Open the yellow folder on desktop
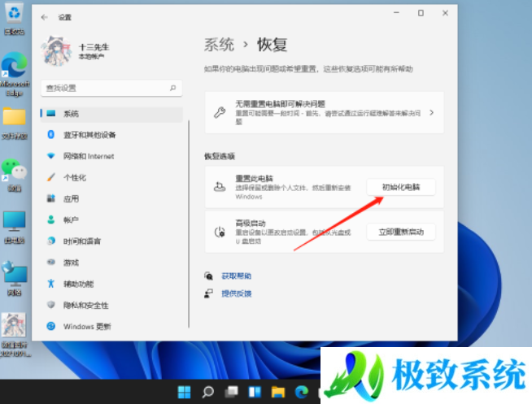Image resolution: width=532 pixels, height=404 pixels. click(x=15, y=123)
